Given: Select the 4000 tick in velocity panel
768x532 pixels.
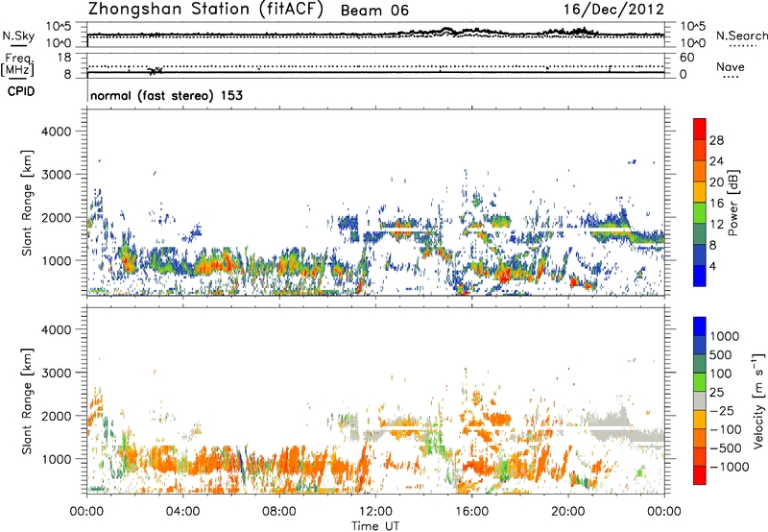Looking at the screenshot, I should point(57,329).
